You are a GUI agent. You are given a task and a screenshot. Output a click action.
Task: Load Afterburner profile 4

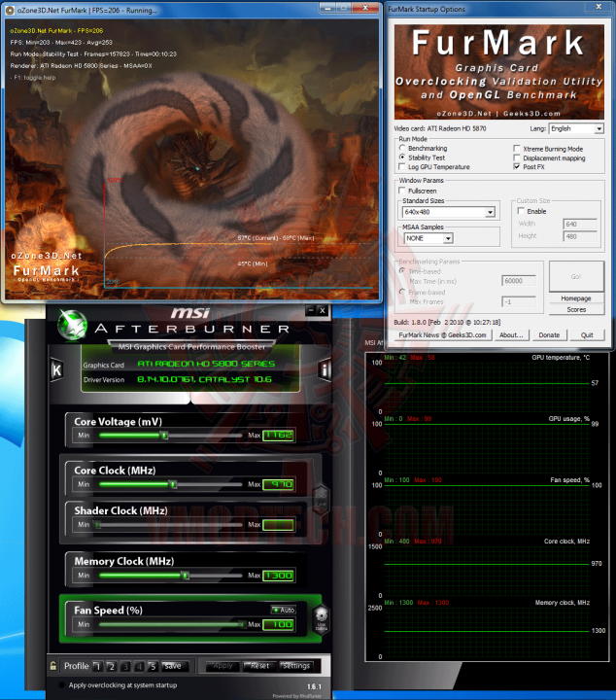(139, 667)
